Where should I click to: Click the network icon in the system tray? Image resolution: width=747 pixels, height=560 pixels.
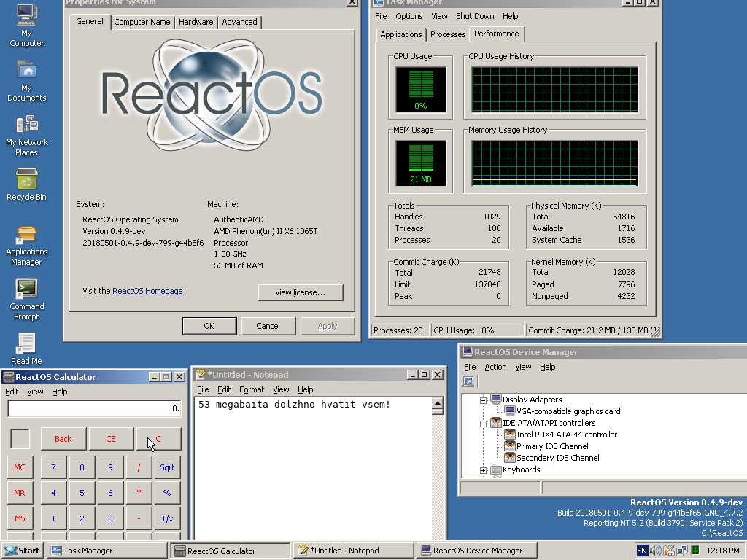681,550
